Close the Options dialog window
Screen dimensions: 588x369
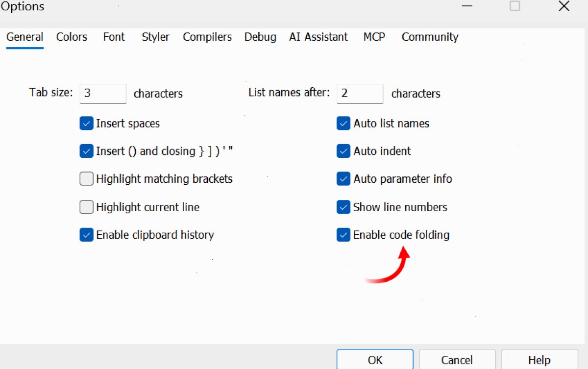[x=564, y=6]
